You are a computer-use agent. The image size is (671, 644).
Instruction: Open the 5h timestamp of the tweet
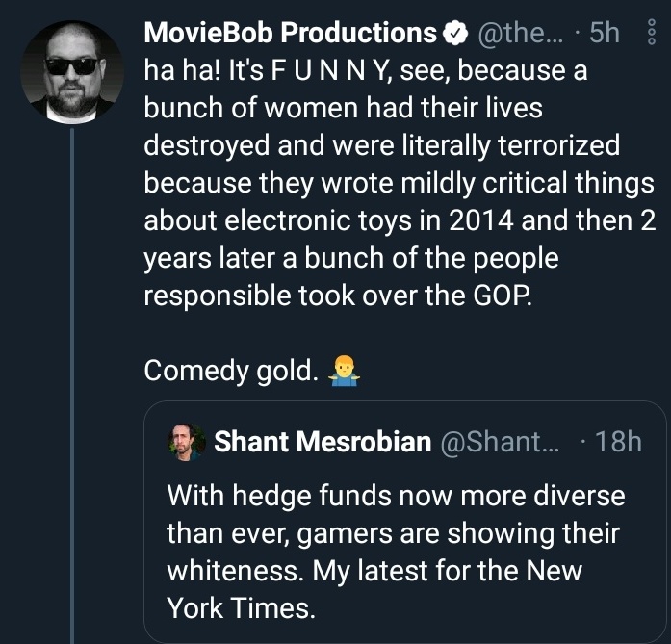pyautogui.click(x=604, y=34)
